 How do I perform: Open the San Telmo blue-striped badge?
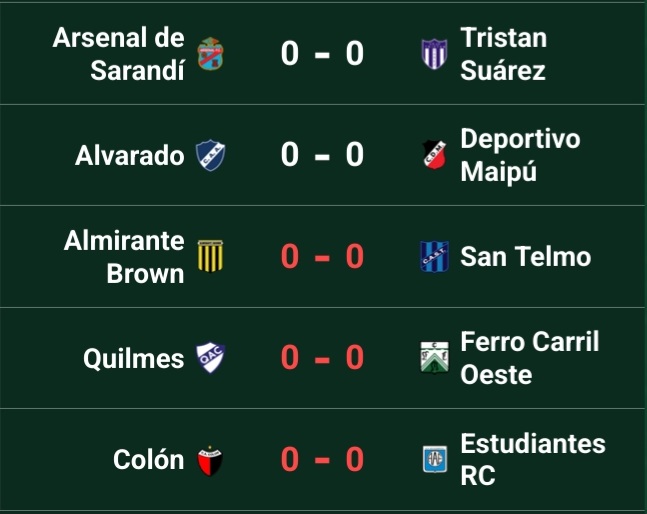point(434,257)
